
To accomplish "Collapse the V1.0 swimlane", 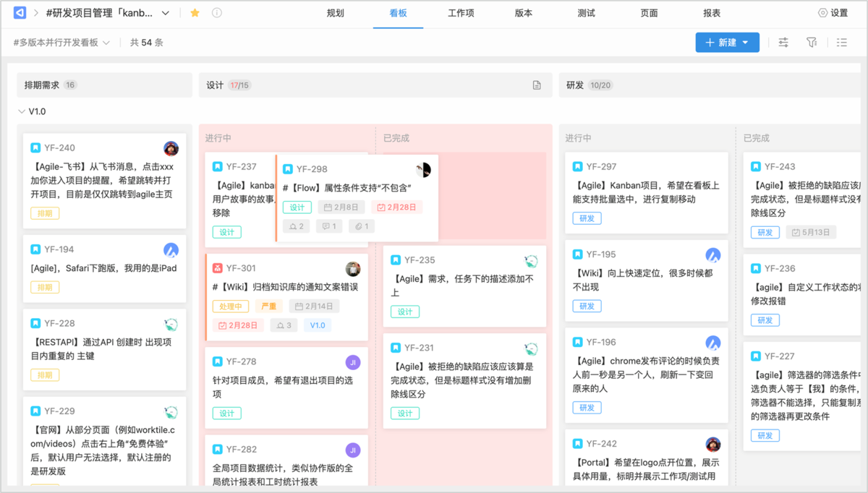I will [x=21, y=112].
